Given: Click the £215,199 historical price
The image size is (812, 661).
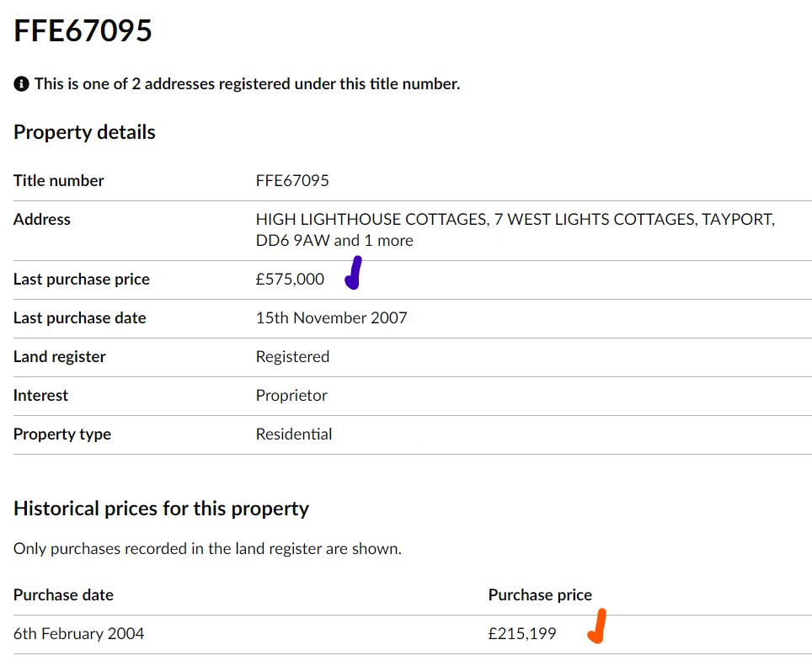Looking at the screenshot, I should point(522,634).
